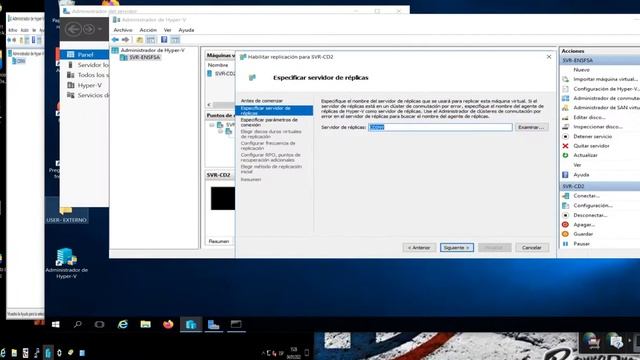This screenshot has width=640, height=360.
Task: Select Servicios de archivos in Server Manager
Action: [x=93, y=95]
